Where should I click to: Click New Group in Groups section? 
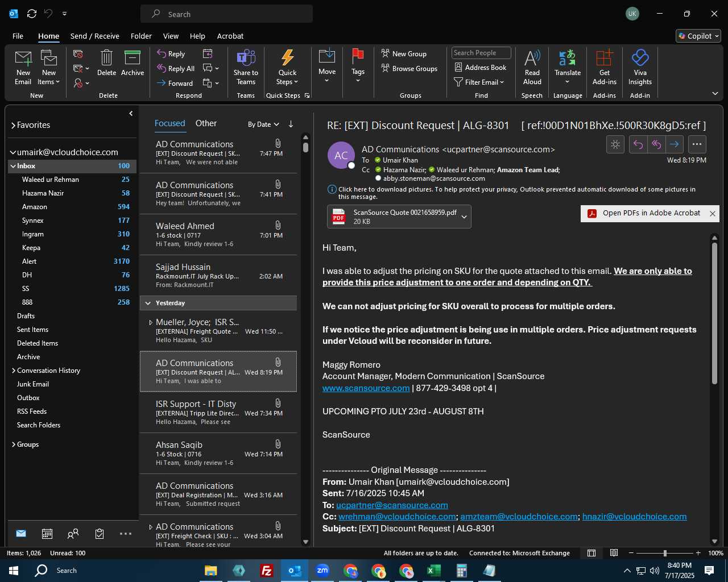point(403,53)
